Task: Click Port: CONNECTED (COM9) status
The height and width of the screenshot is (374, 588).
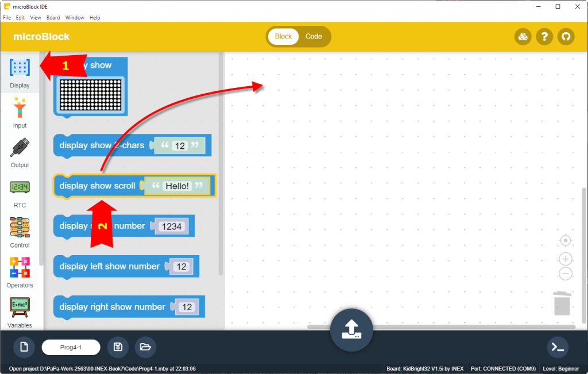Action: (503, 369)
